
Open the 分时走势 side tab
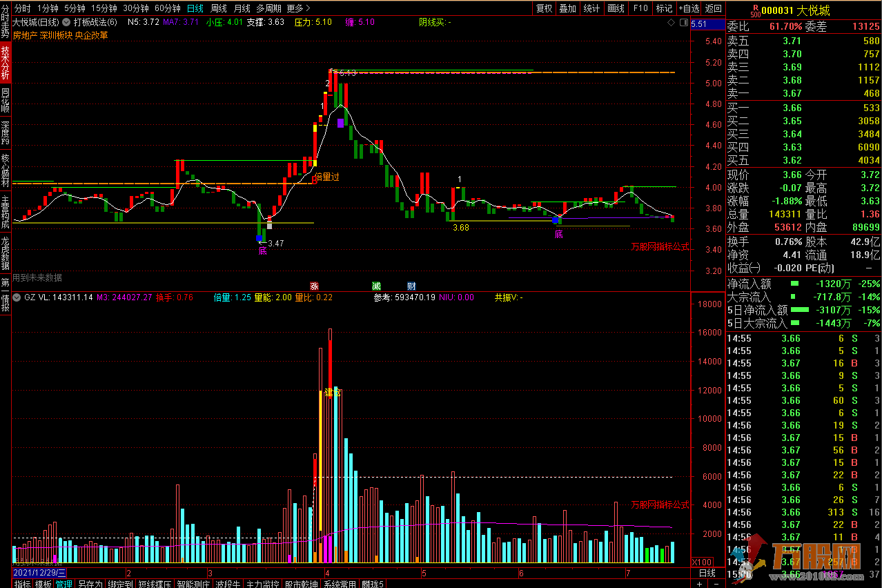coord(6,22)
